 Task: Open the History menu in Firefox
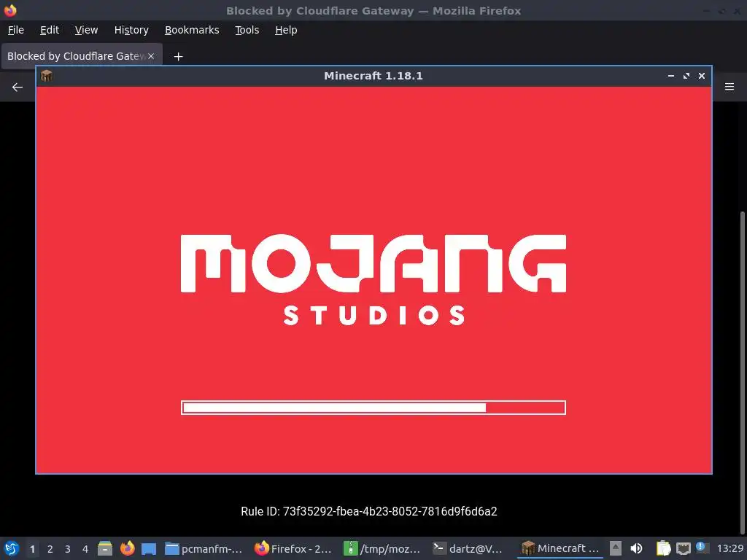[x=131, y=30]
